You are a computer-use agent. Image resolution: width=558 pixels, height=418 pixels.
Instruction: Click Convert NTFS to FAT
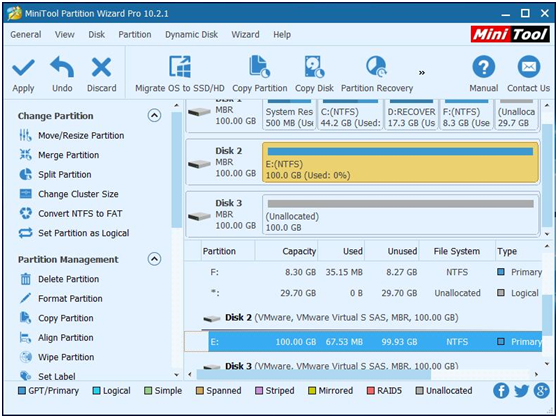[70, 214]
